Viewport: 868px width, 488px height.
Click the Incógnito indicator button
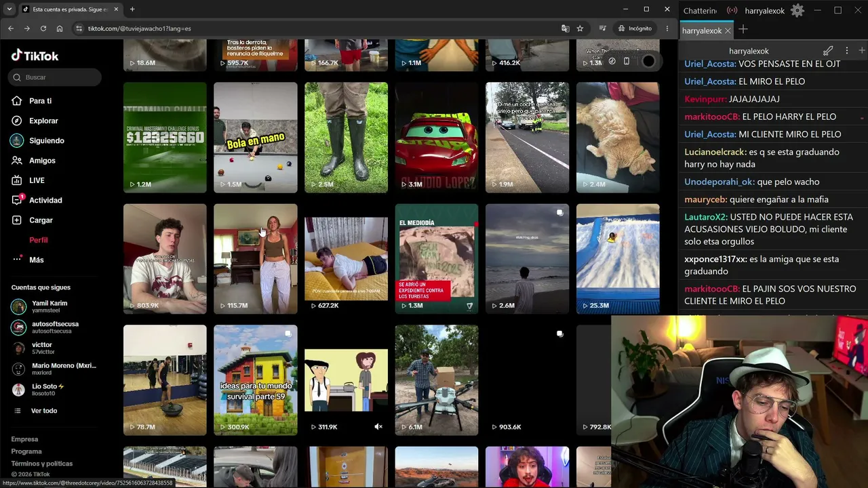pos(635,28)
